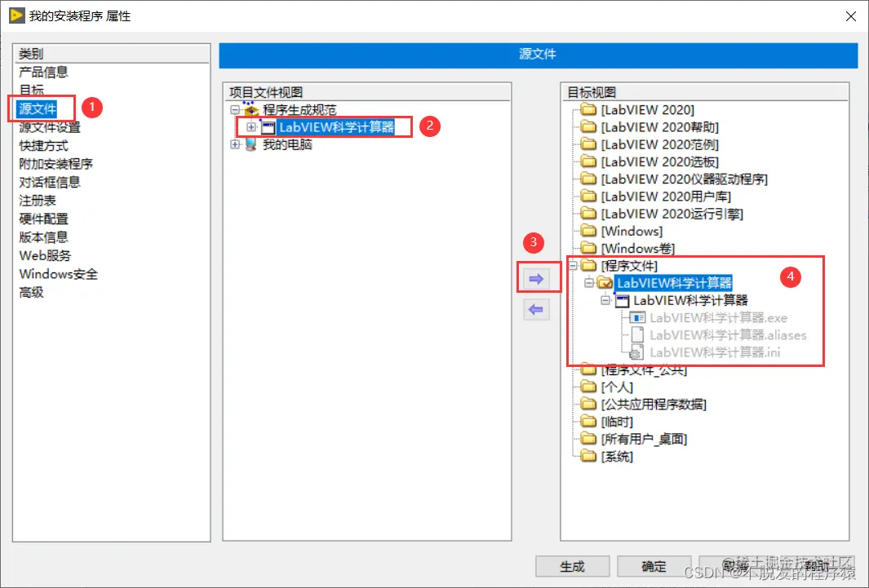Screen dimensions: 869x588
Task: Click LabVIEW科学计算器.exe file icon
Action: point(637,318)
